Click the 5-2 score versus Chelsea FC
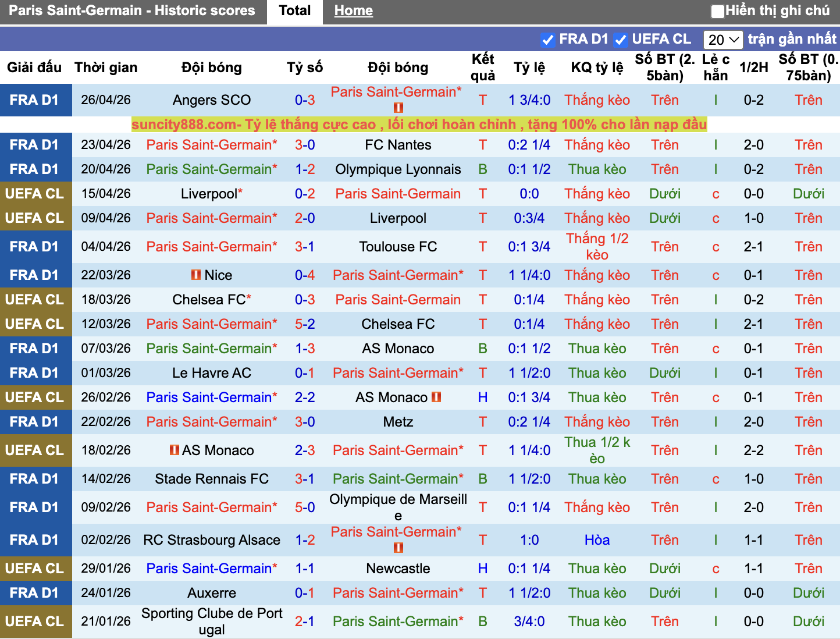 pos(305,324)
